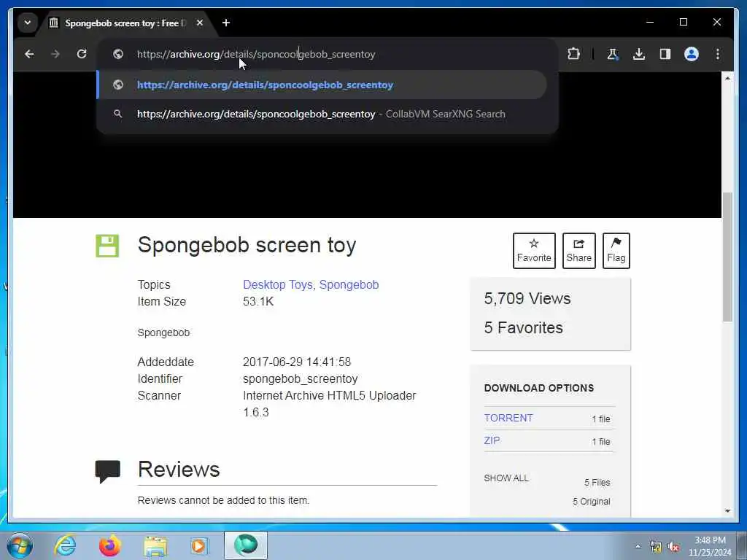Click the 'DOWNLOAD OPTIONS' heading
747x560 pixels.
click(x=539, y=388)
